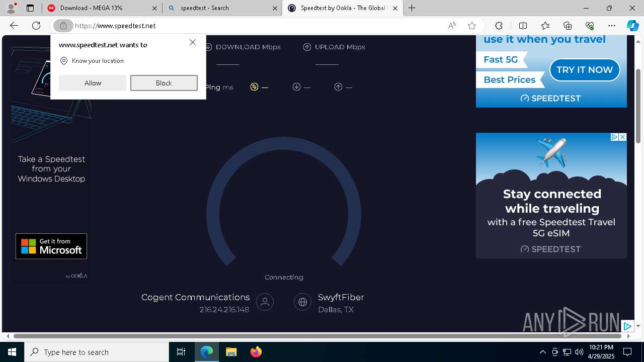Click the UPLOAD Mbps label

point(340,47)
